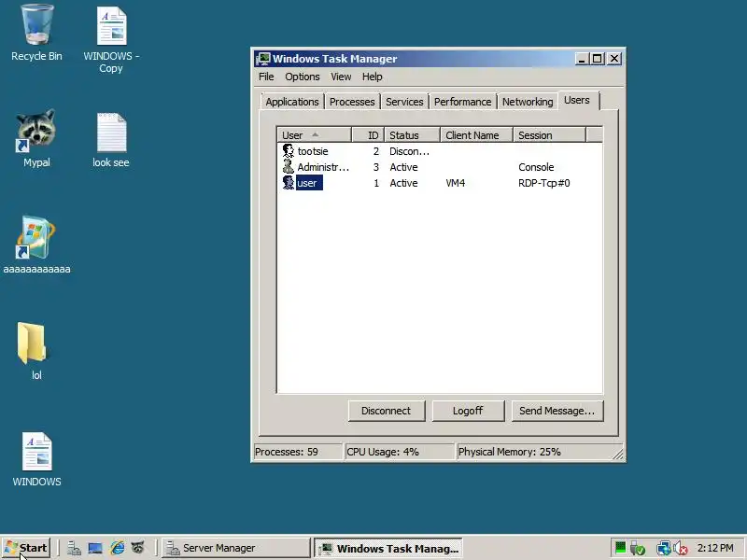Click the Windows Task Manager taskbar button
This screenshot has width=747, height=560.
tap(388, 548)
